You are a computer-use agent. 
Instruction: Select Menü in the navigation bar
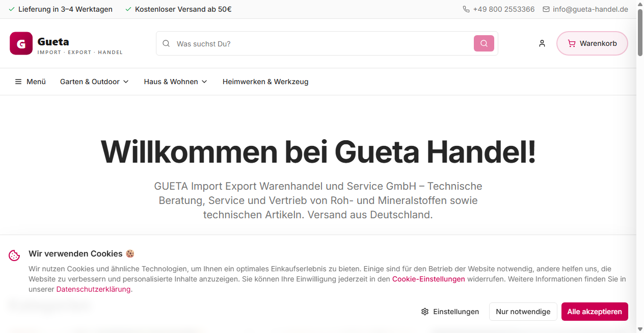37,81
